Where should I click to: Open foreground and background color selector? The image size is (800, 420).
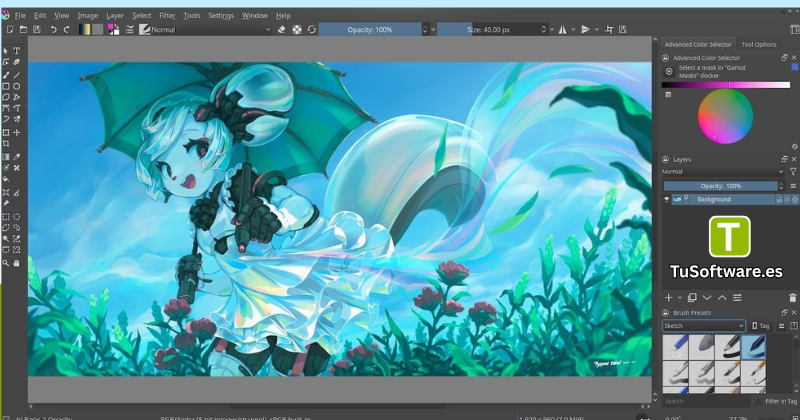pos(114,30)
